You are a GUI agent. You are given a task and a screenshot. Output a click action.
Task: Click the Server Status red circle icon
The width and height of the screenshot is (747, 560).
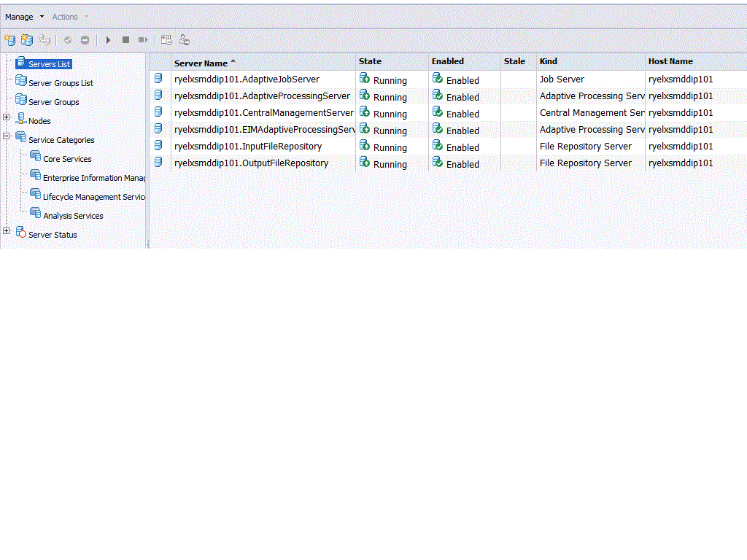21,232
